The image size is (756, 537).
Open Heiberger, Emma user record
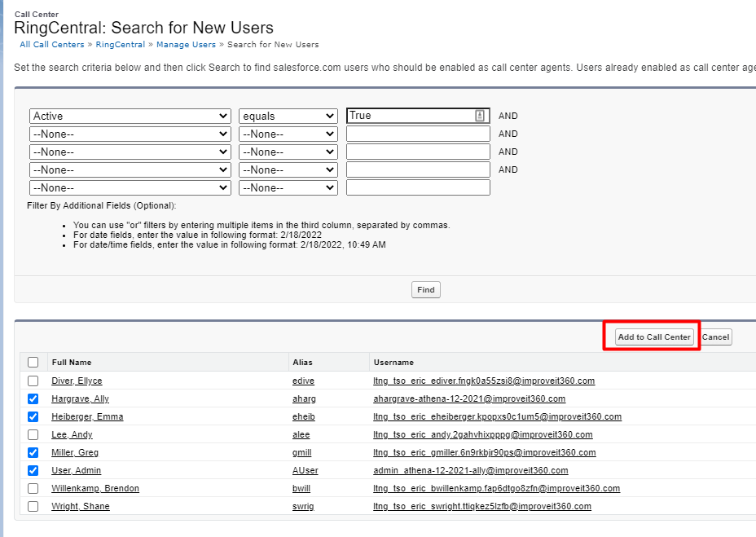pos(87,416)
